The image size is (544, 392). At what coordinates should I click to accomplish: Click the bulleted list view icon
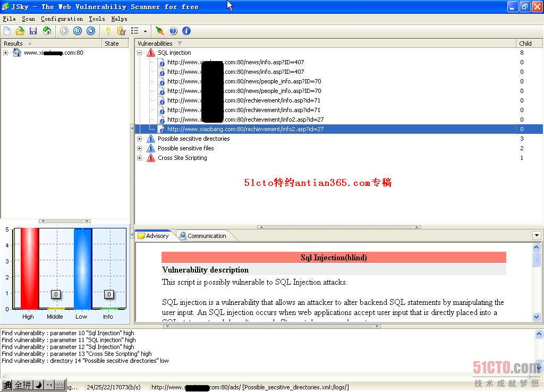coord(134,31)
